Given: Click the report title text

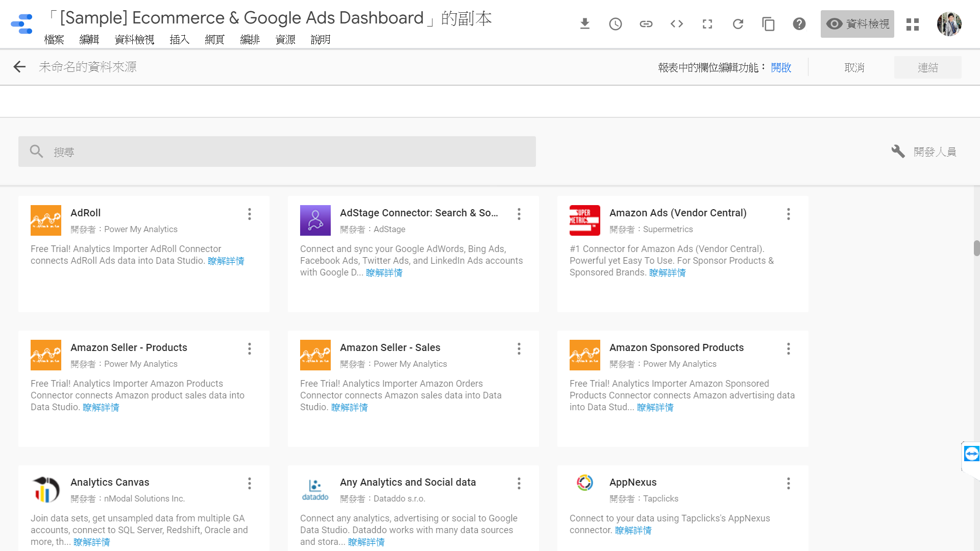Looking at the screenshot, I should tap(269, 18).
